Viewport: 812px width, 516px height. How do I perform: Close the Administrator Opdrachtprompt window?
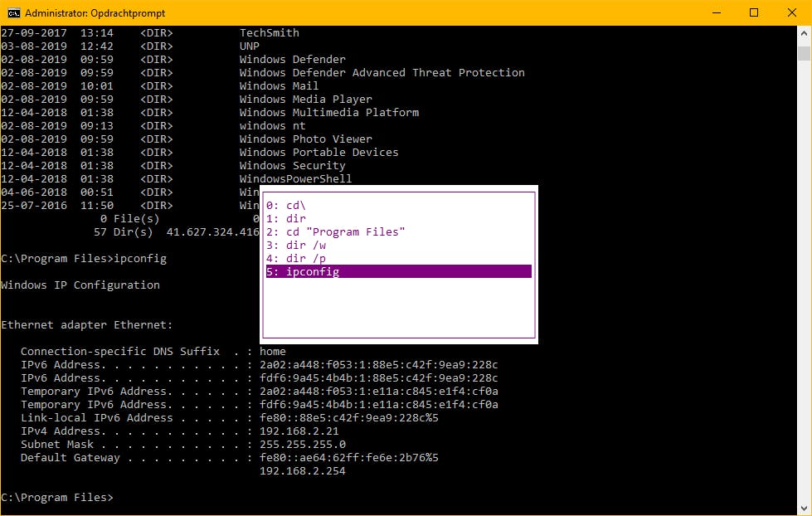(x=792, y=12)
